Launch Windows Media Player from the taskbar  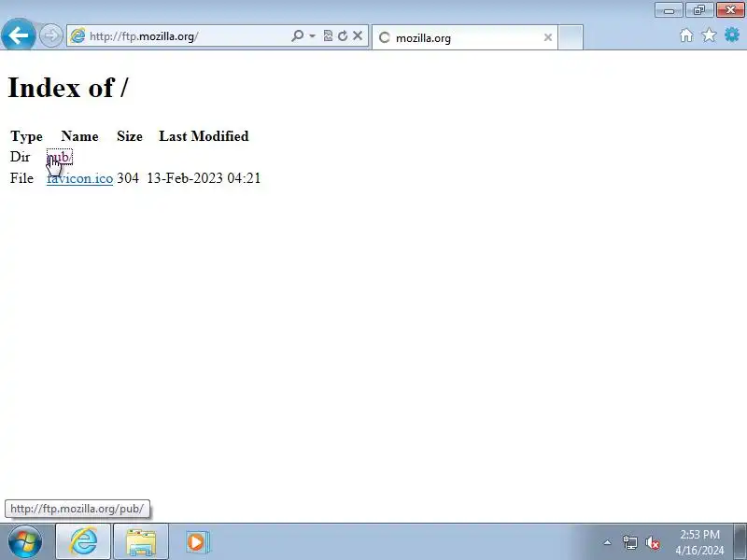196,541
